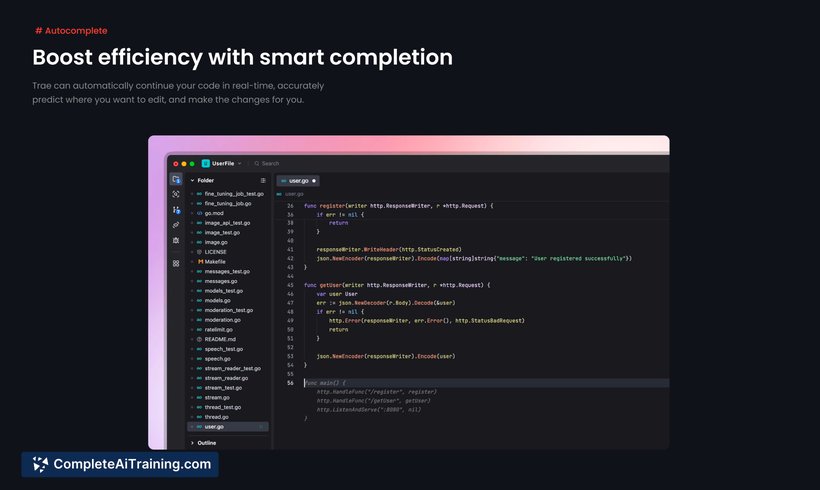
Task: Expand the Outline section
Action: coord(204,443)
